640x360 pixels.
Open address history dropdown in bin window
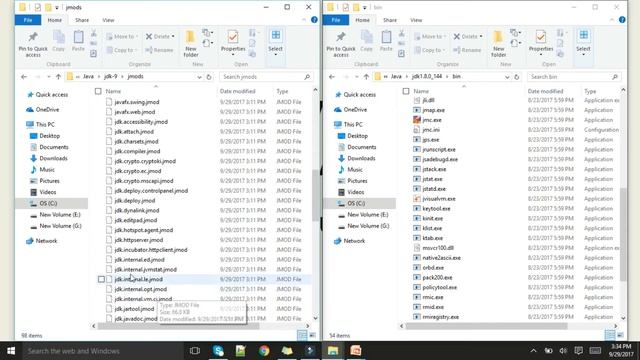[x=507, y=77]
